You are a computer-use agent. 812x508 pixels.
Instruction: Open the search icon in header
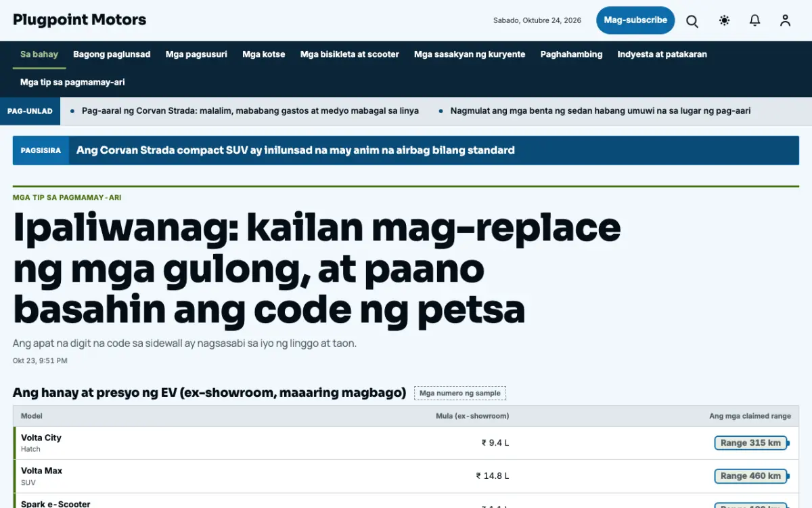[692, 20]
